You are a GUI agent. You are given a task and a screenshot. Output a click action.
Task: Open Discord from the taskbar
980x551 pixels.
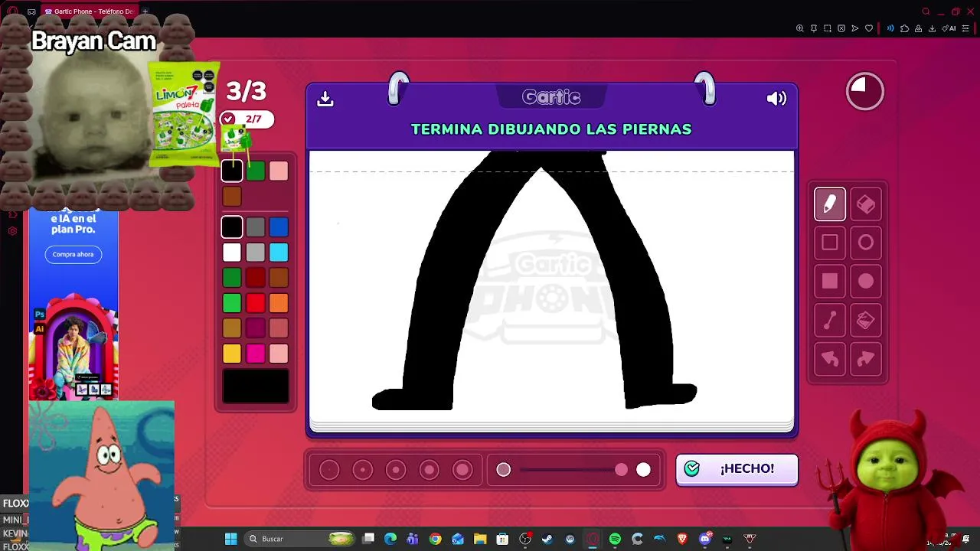[x=705, y=539]
